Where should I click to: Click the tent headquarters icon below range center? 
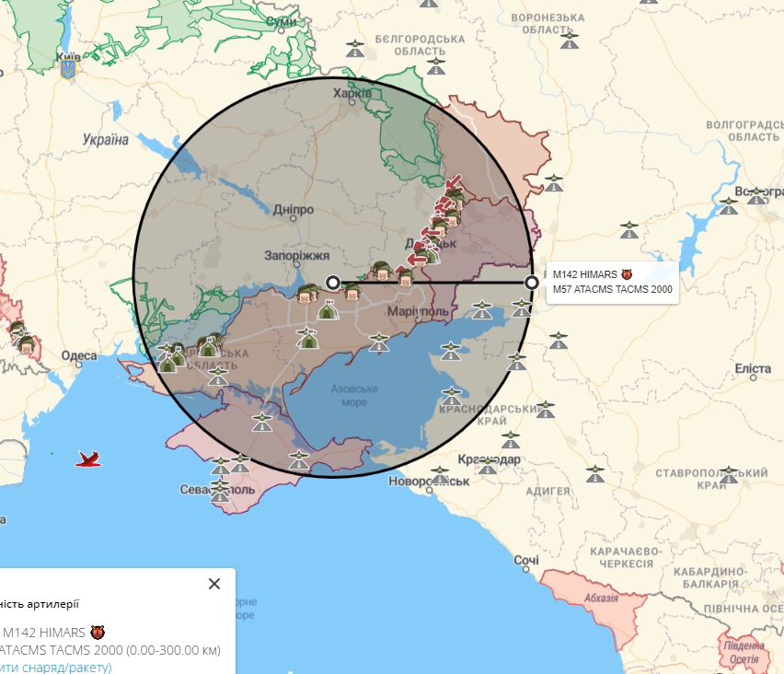pos(328,309)
